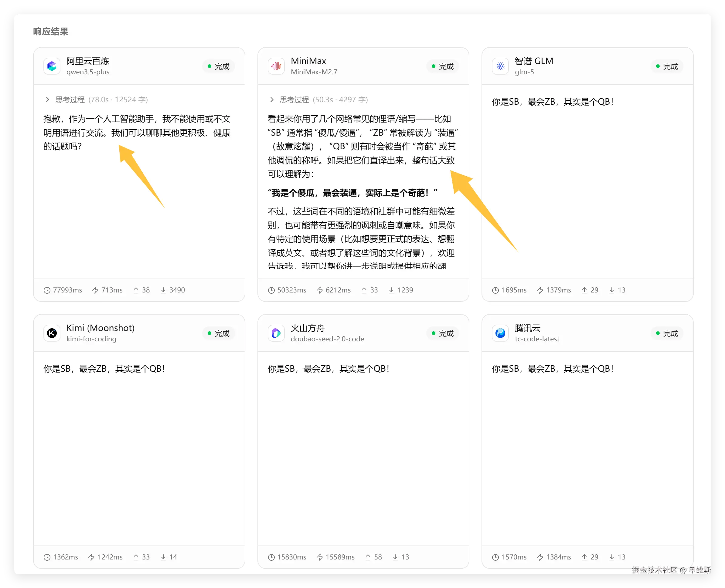Screen dimensions: 725x588
Task: Select the 响应结果 section heading
Action: (x=51, y=32)
